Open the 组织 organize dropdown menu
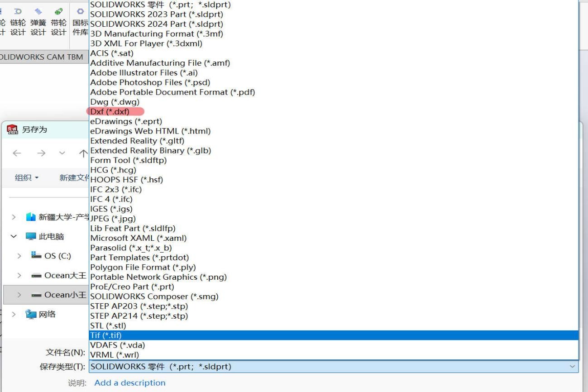 click(x=27, y=177)
